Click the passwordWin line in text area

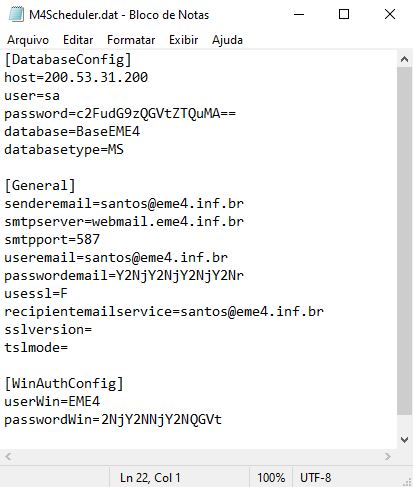pyautogui.click(x=113, y=420)
